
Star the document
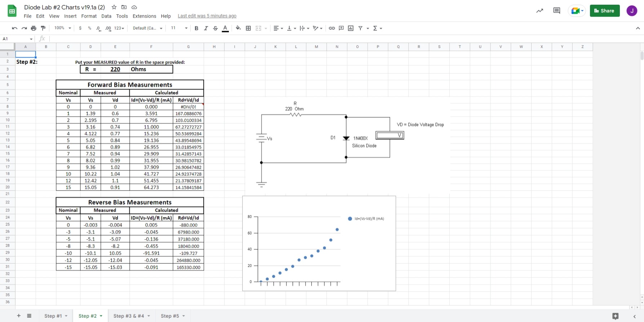point(114,7)
